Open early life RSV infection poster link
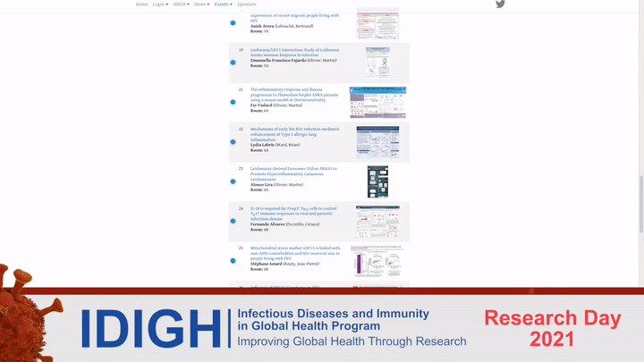 pyautogui.click(x=294, y=134)
